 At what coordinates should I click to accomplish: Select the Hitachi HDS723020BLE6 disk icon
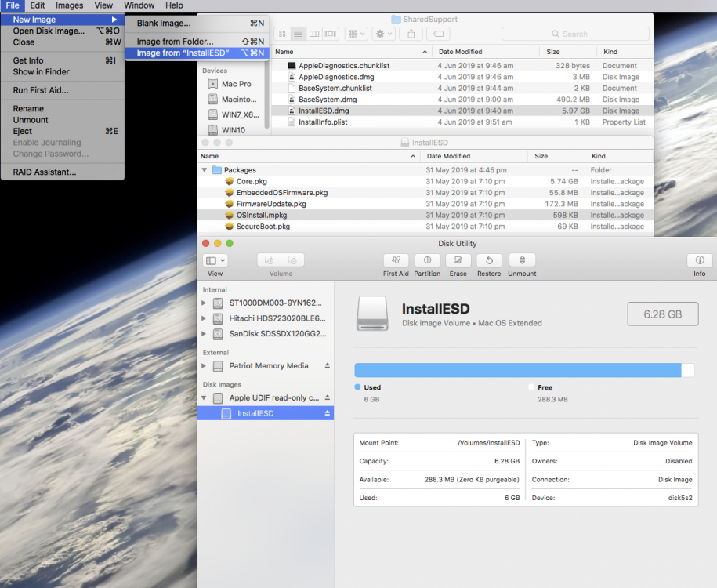pyautogui.click(x=218, y=318)
